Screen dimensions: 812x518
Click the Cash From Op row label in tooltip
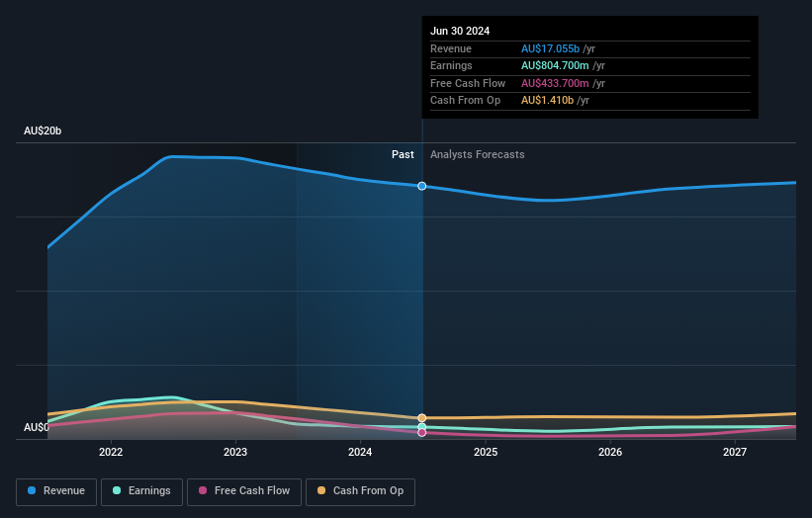(x=465, y=101)
